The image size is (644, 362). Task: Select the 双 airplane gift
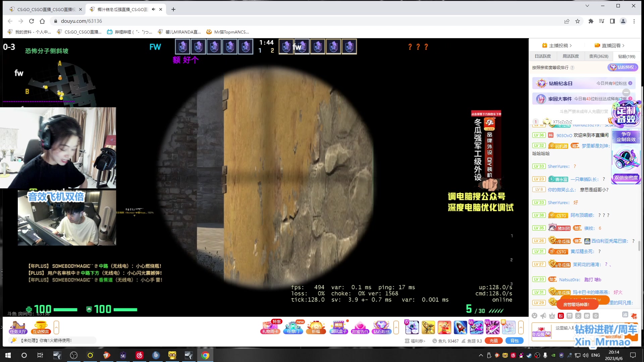coord(412,327)
